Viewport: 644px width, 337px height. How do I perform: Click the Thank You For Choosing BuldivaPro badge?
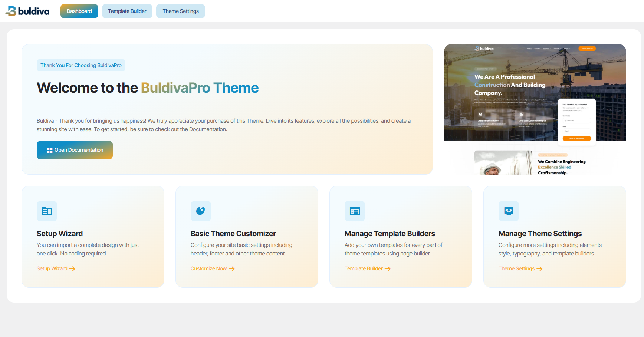click(x=81, y=65)
